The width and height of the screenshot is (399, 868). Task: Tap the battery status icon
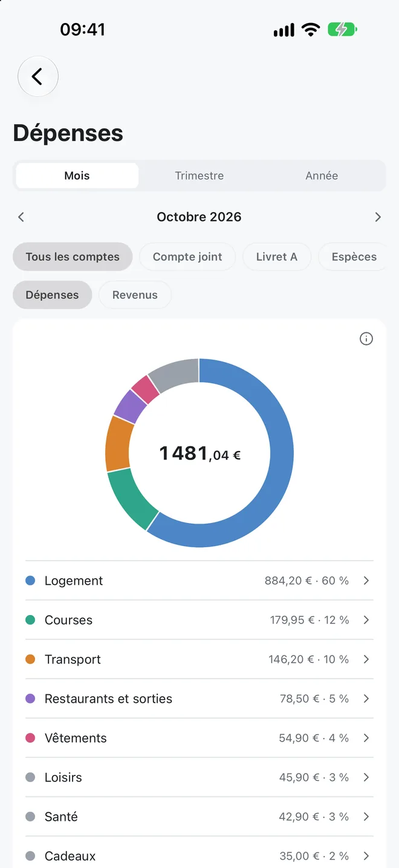(x=343, y=30)
